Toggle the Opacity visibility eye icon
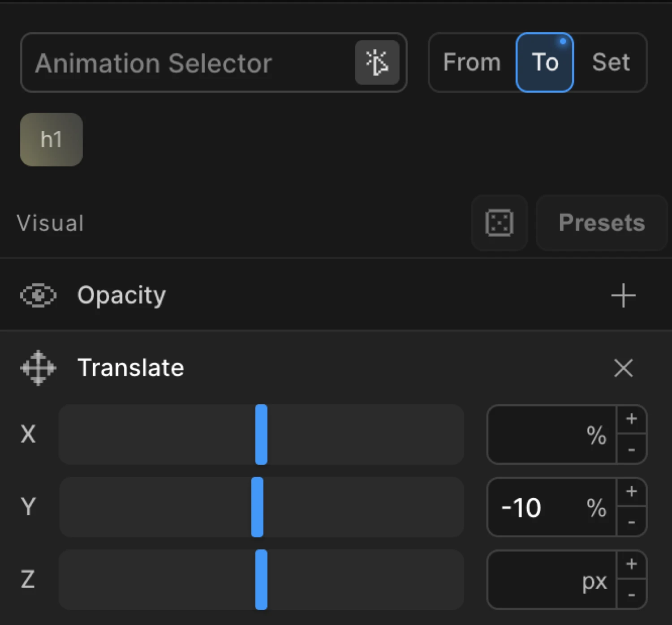This screenshot has width=672, height=625. point(38,295)
